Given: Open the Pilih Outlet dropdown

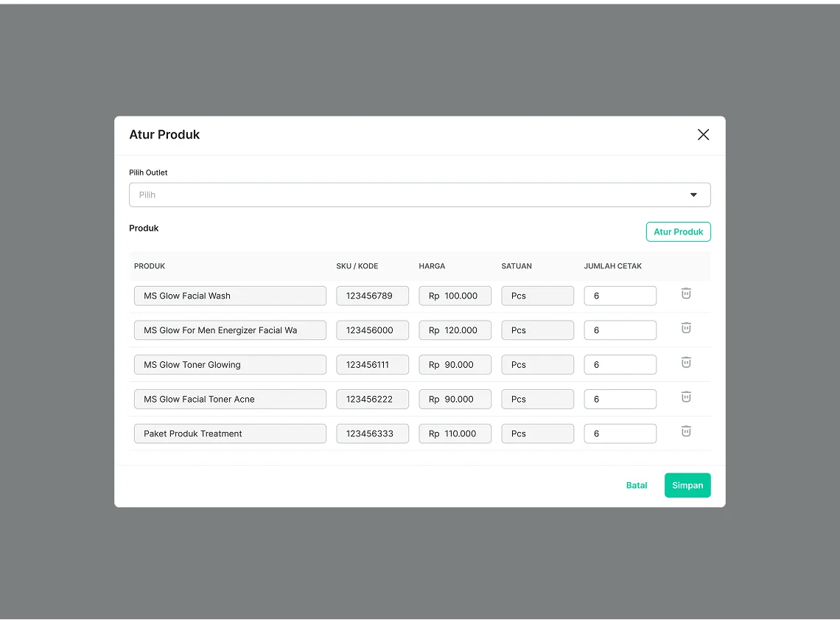Looking at the screenshot, I should pyautogui.click(x=419, y=195).
